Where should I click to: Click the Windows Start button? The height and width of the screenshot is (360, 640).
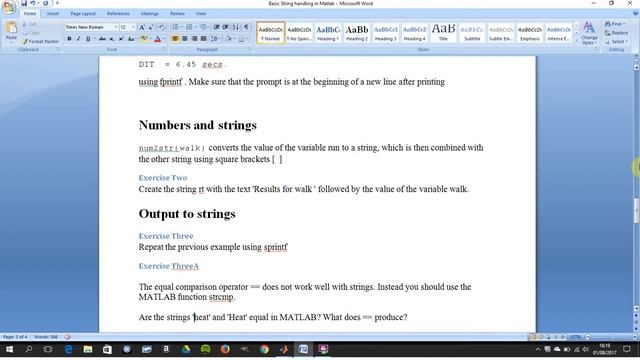pos(9,349)
